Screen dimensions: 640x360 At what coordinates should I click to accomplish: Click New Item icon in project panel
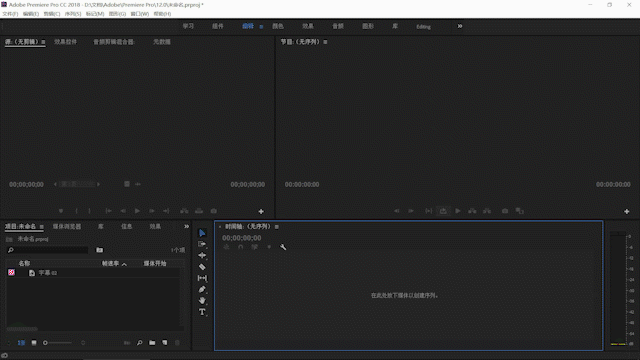pos(164,343)
